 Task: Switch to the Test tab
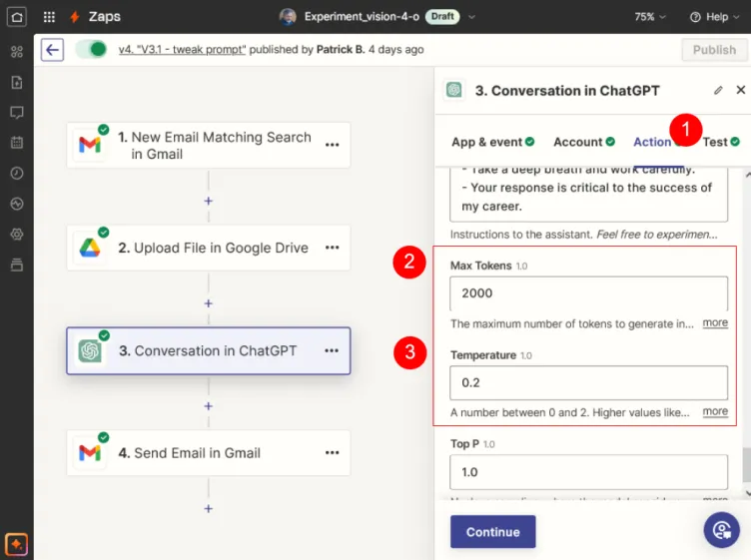click(x=721, y=142)
